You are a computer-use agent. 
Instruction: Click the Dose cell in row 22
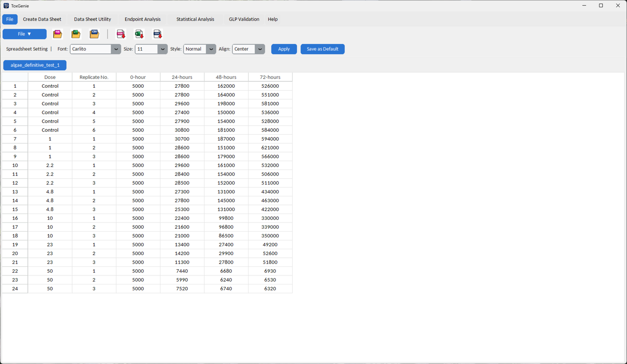(50, 271)
